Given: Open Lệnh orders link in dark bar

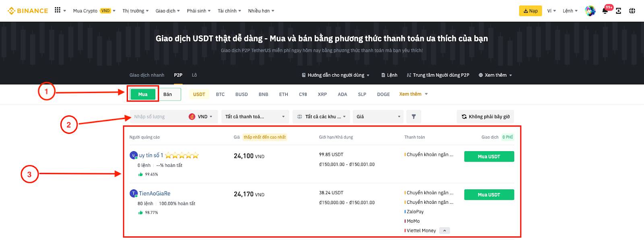Looking at the screenshot, I should (389, 75).
